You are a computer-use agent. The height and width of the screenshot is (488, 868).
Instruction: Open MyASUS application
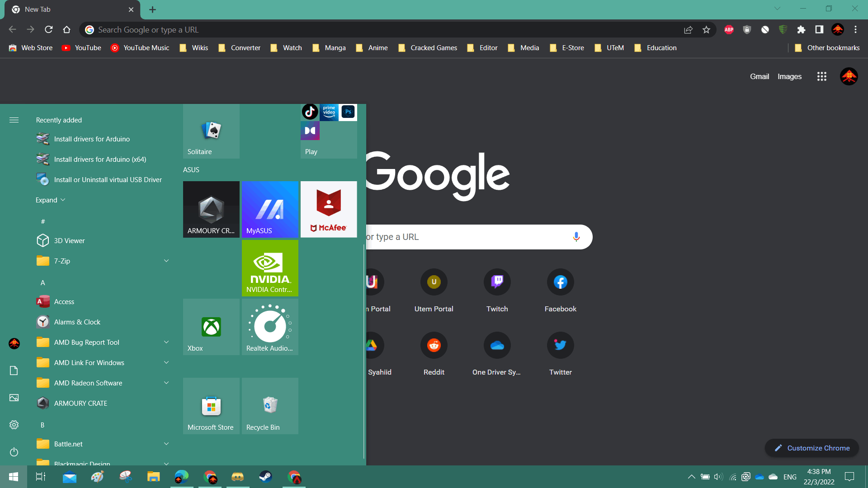tap(269, 209)
